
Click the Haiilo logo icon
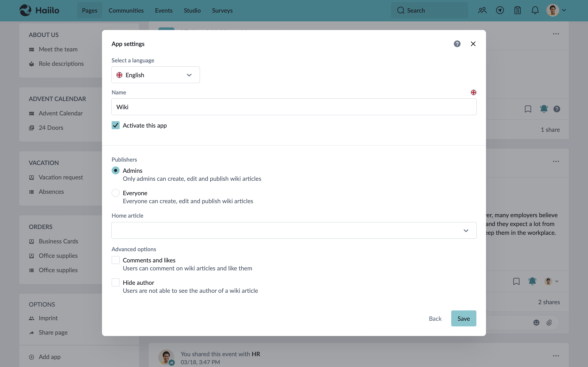point(25,10)
